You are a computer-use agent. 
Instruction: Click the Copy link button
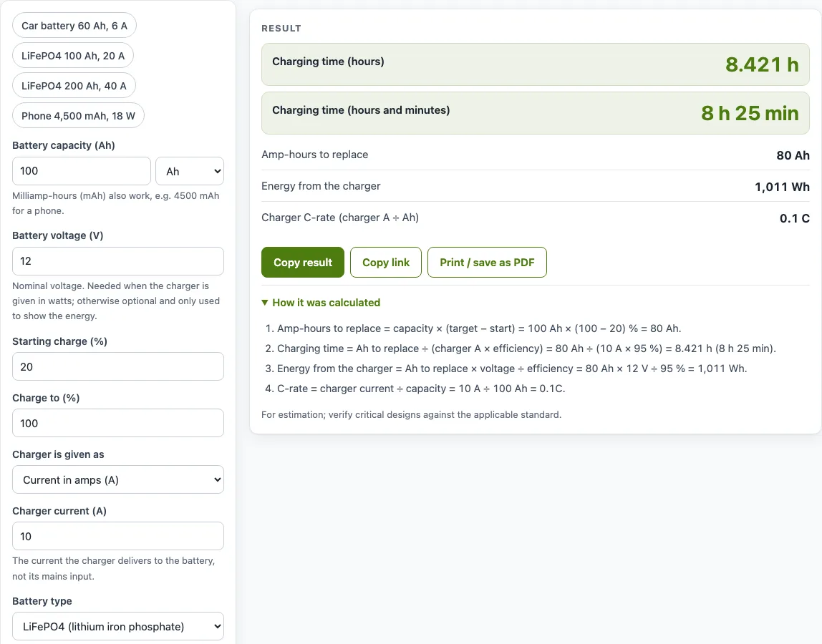[x=386, y=263]
